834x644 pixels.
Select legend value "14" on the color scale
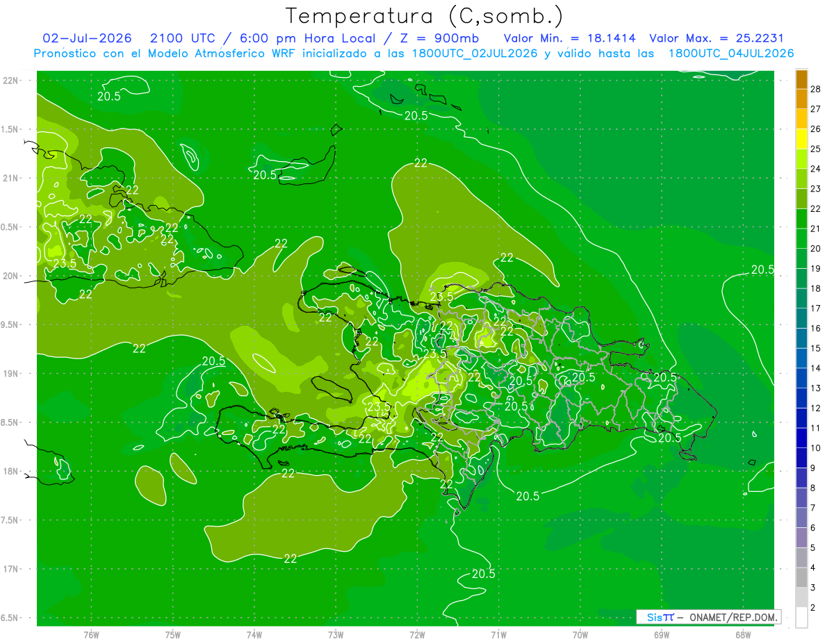tap(816, 368)
